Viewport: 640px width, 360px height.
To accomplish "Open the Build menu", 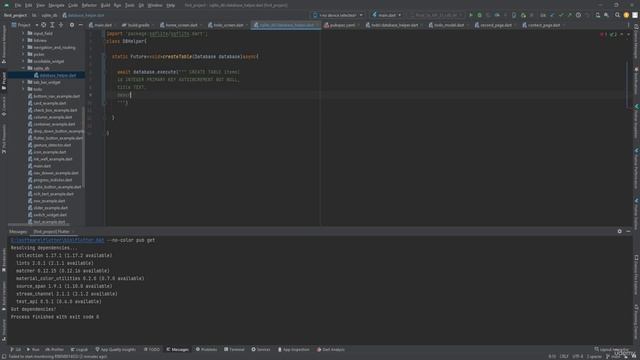I will click(x=105, y=5).
